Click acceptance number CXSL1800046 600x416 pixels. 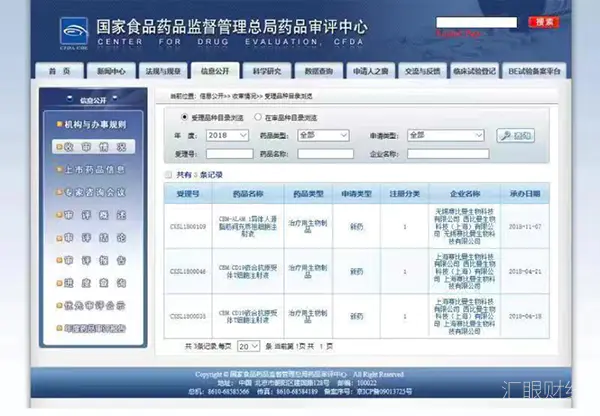point(188,271)
